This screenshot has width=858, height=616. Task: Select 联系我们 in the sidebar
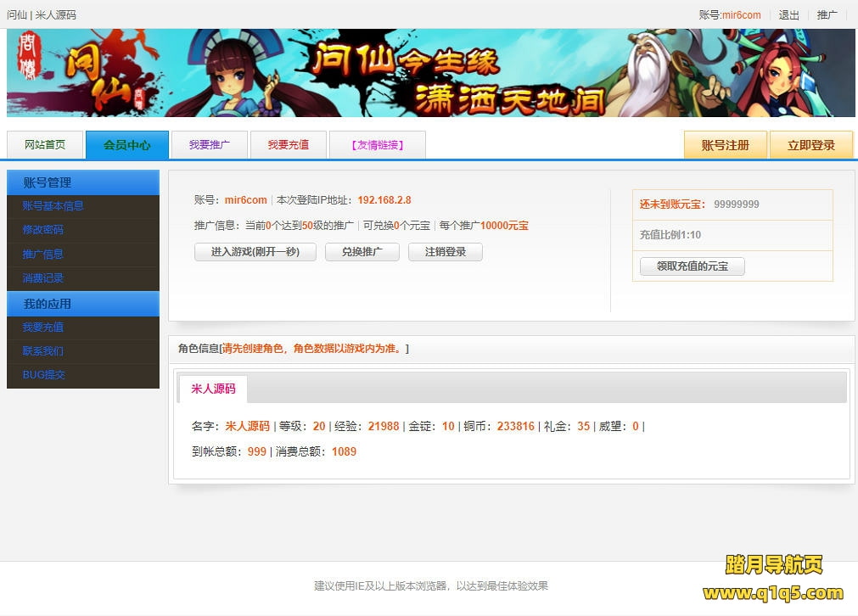[x=42, y=351]
